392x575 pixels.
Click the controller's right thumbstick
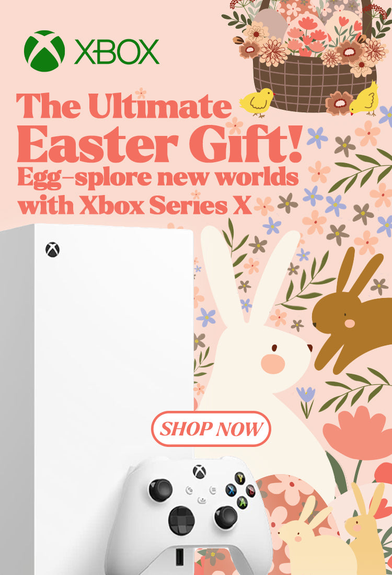pos(225,516)
